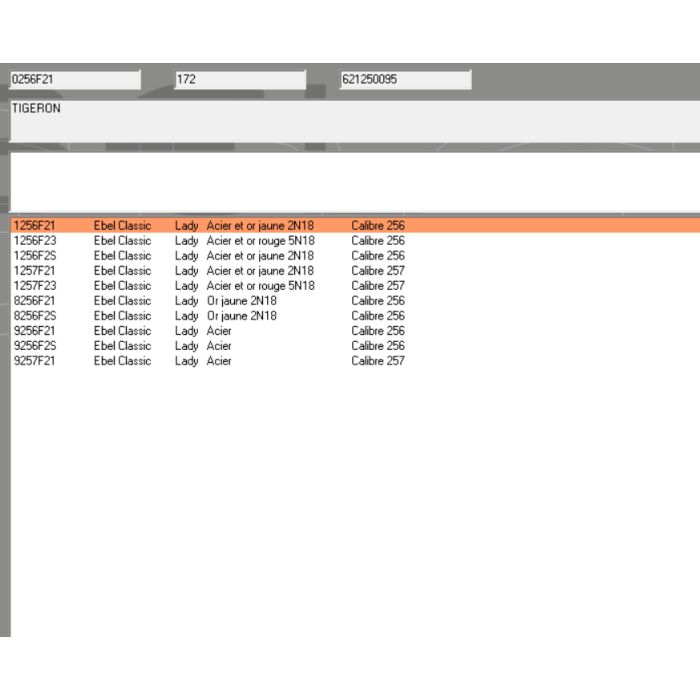The width and height of the screenshot is (700, 700).
Task: Click 'Calibre 256' in the 9256F2S row
Action: [378, 346]
